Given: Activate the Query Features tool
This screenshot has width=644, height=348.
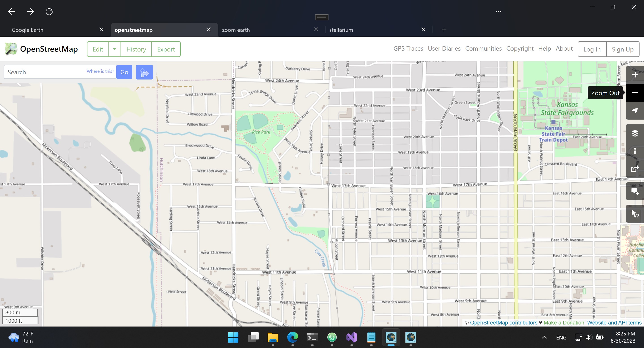Looking at the screenshot, I should (x=635, y=214).
